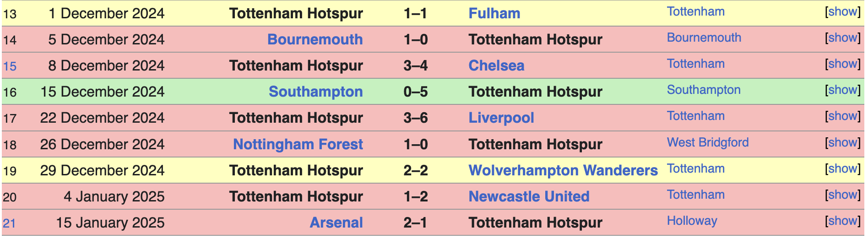Open the West Bridgford location link
Screen dimensions: 868x239
tap(708, 142)
